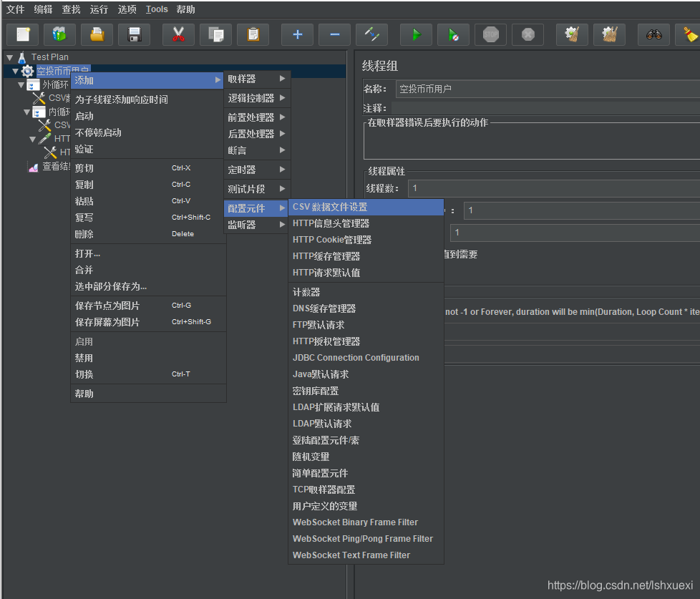This screenshot has height=599, width=700.
Task: Expand the 取样器 submenu
Action: click(257, 79)
